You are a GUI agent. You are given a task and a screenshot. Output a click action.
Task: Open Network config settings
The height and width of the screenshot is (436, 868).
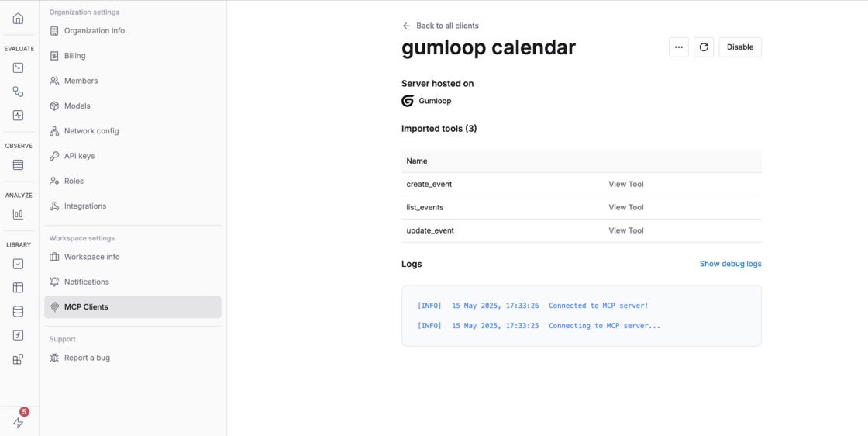pos(133,131)
